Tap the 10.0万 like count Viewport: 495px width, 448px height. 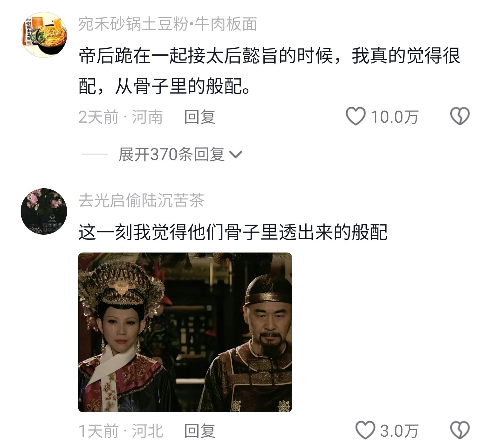(394, 117)
